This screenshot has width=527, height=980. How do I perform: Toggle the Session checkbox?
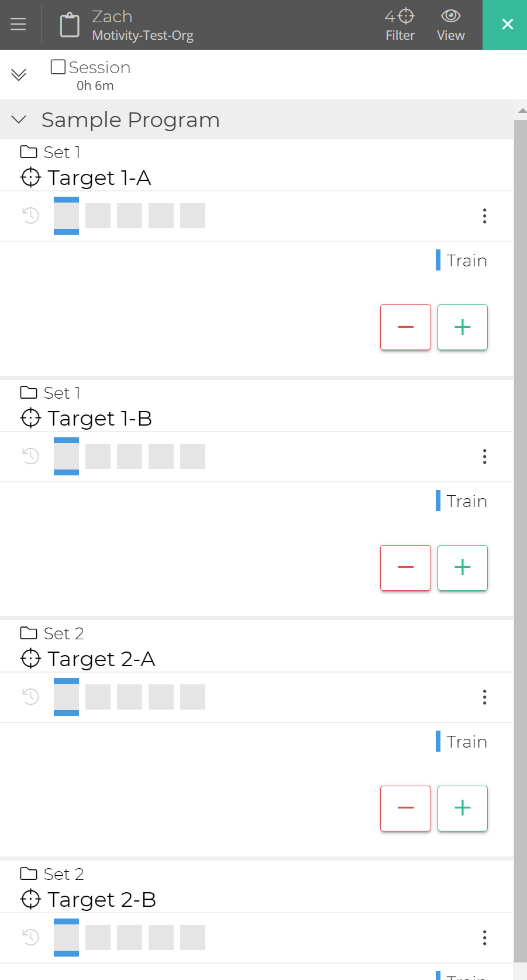[x=58, y=67]
